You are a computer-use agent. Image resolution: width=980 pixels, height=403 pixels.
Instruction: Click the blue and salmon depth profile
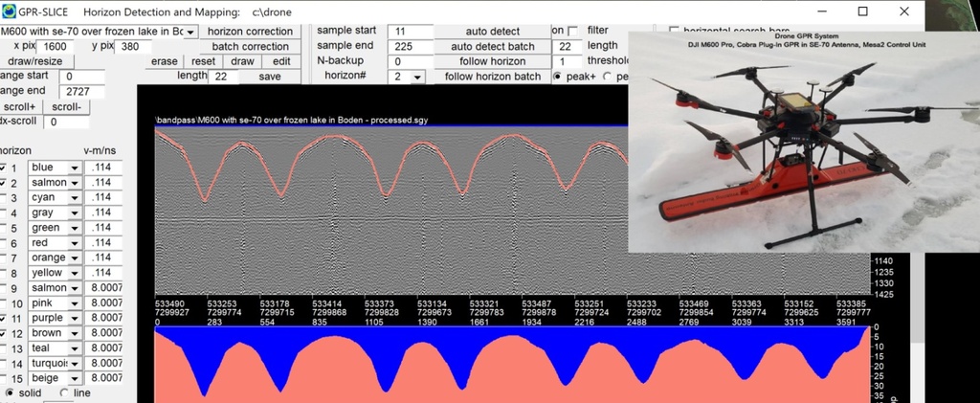tap(512, 365)
